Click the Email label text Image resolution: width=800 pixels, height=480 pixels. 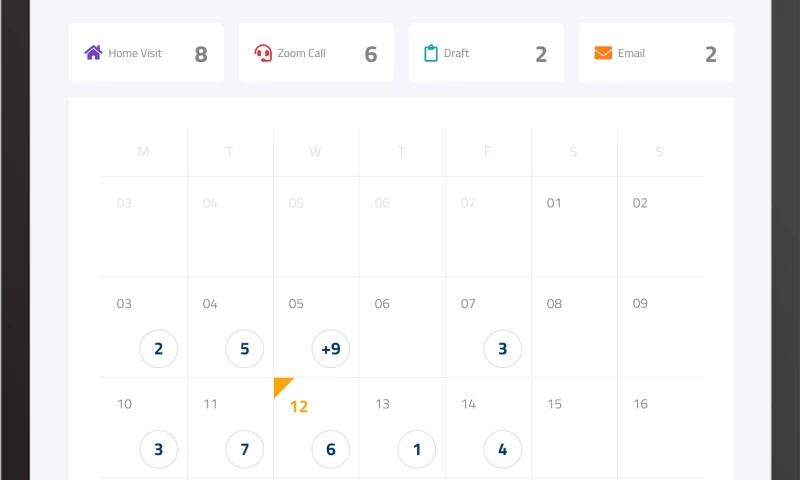click(x=631, y=53)
